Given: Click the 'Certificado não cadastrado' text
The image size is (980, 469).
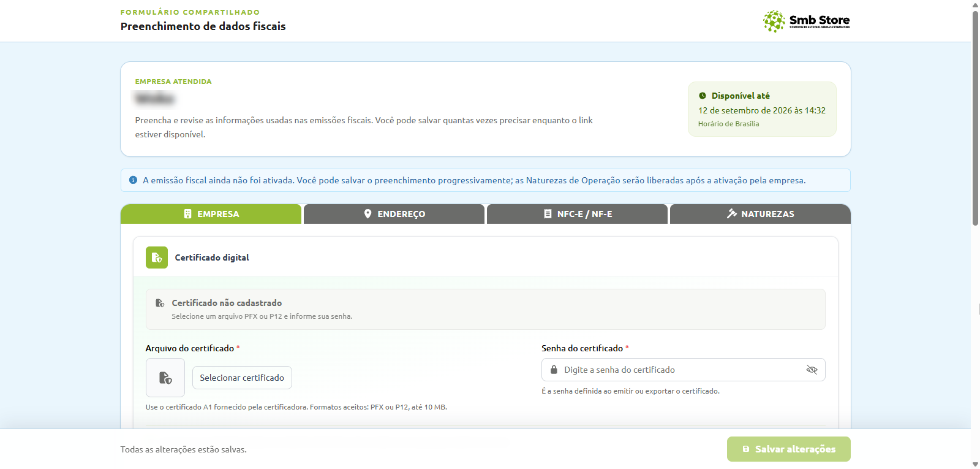Looking at the screenshot, I should [x=227, y=303].
